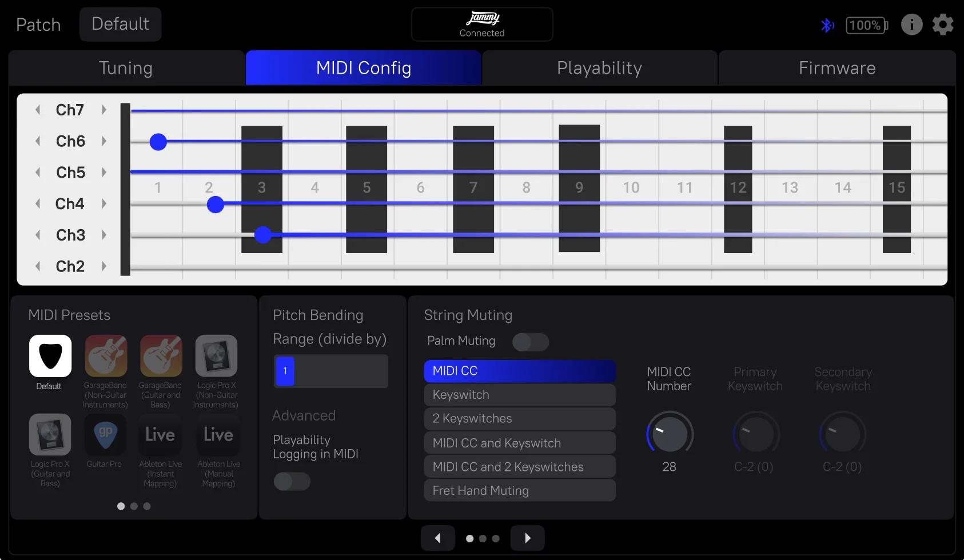
Task: Click the 100% battery indicator
Action: 867,25
